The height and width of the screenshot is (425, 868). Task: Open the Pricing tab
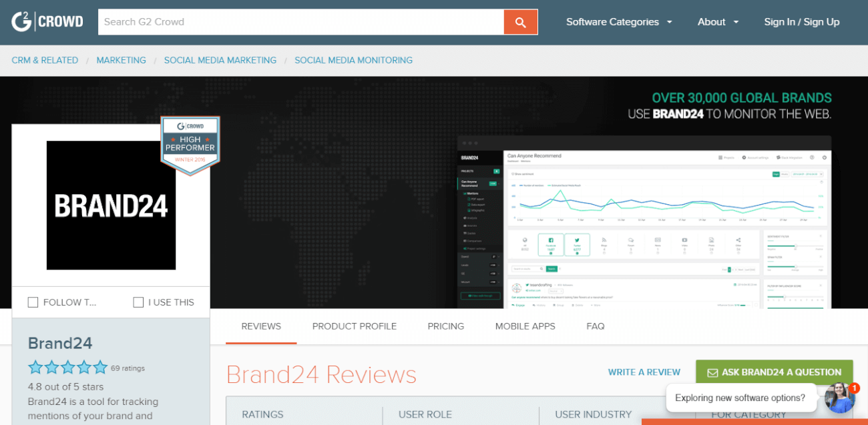coord(445,326)
